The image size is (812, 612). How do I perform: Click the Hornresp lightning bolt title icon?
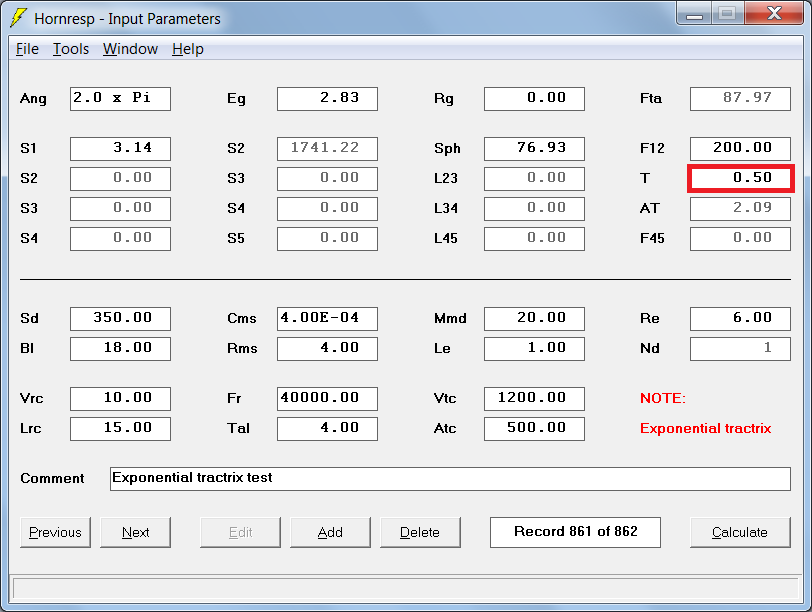[19, 18]
